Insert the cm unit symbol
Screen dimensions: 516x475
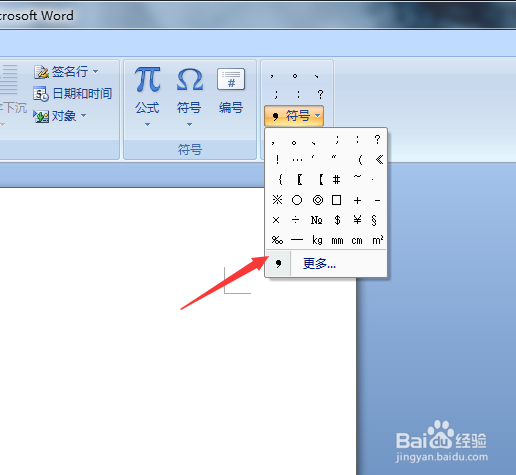[x=357, y=240]
